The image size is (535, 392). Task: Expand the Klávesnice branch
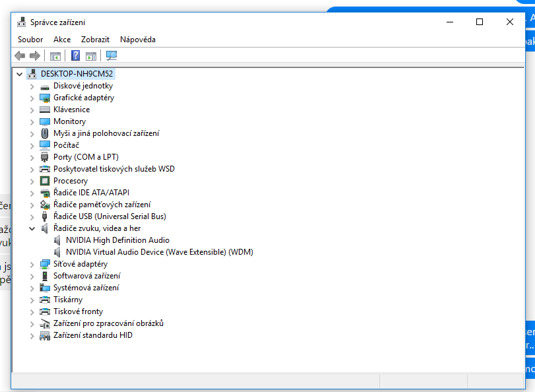tap(32, 110)
